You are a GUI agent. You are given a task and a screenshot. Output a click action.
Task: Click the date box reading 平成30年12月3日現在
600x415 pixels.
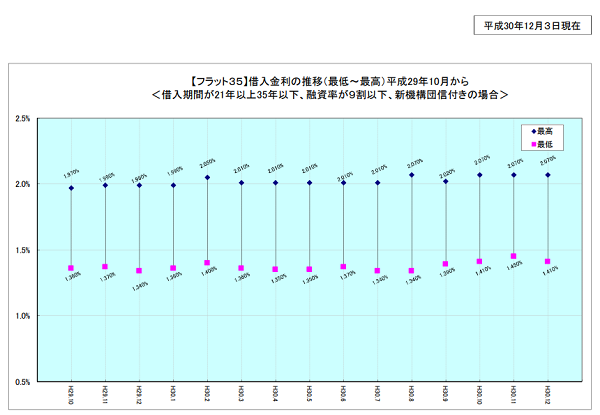tap(532, 25)
